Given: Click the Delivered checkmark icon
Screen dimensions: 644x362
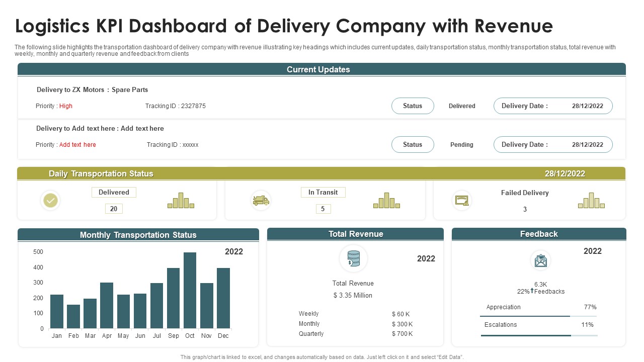Looking at the screenshot, I should coord(50,201).
